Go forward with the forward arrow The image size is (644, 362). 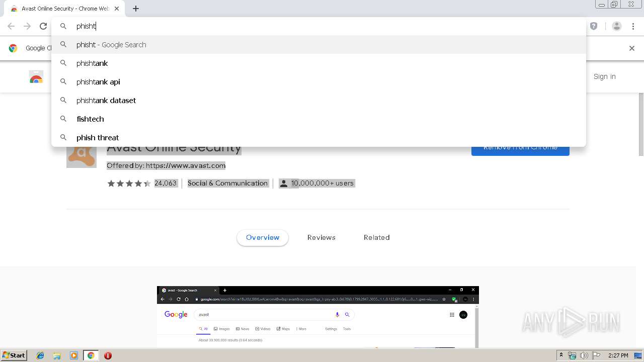(x=27, y=26)
